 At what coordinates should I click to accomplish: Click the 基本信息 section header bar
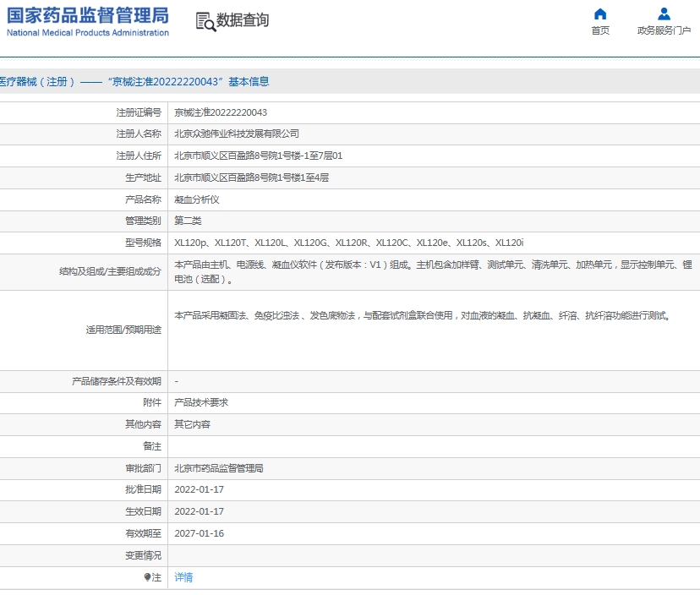[350, 82]
